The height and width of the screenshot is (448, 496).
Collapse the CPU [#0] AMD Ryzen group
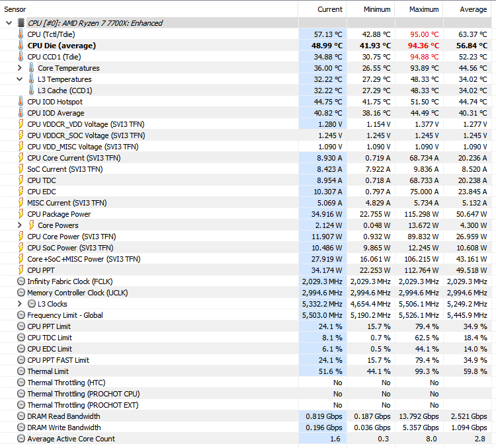pyautogui.click(x=9, y=23)
